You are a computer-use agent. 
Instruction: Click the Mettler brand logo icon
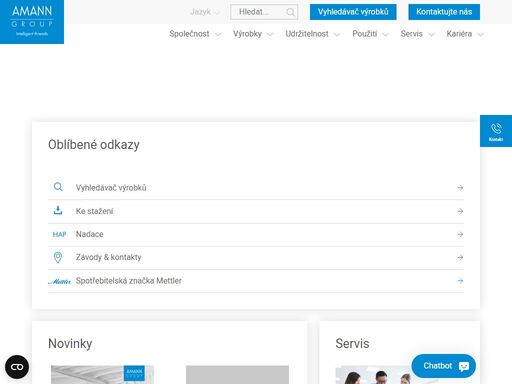point(59,282)
